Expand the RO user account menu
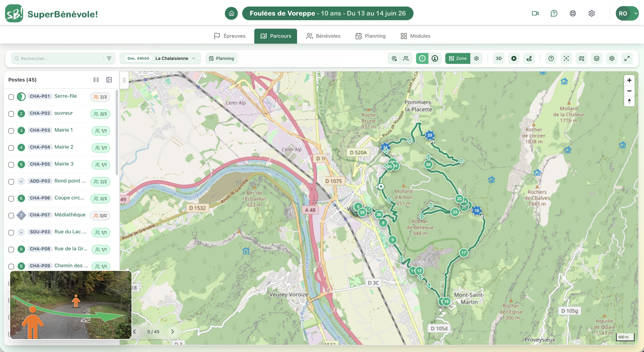The image size is (644, 352). tap(627, 14)
